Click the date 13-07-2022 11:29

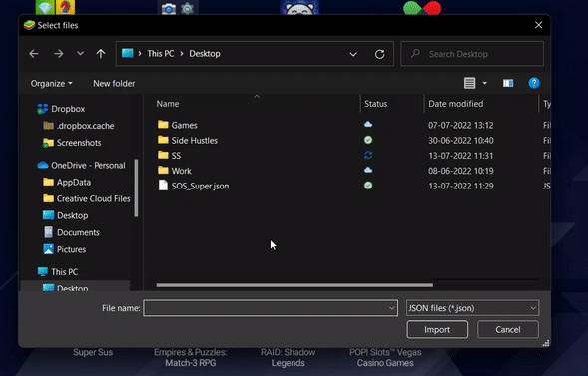coord(461,187)
